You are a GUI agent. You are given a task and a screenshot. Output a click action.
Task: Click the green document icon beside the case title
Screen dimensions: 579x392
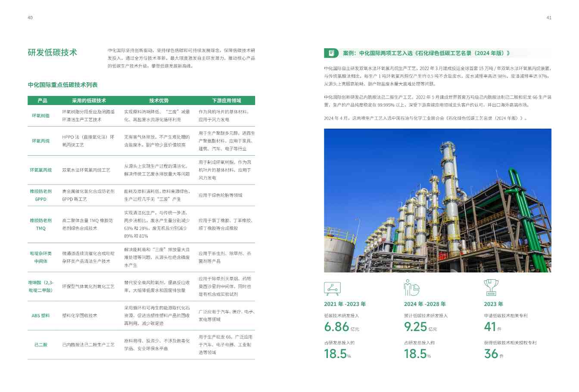click(332, 53)
